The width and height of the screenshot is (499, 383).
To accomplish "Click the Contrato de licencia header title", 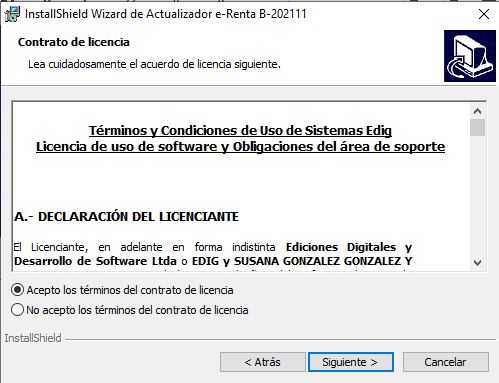I will (74, 42).
